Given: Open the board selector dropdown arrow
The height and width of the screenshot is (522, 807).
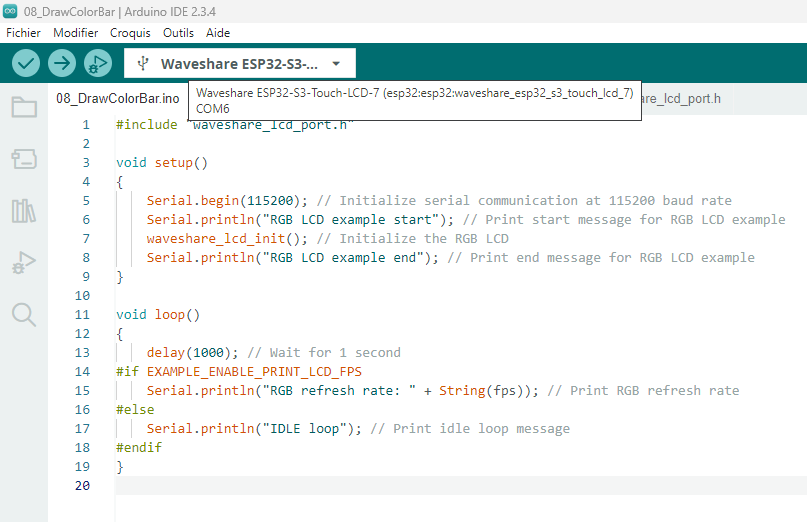Looking at the screenshot, I should click(x=336, y=64).
